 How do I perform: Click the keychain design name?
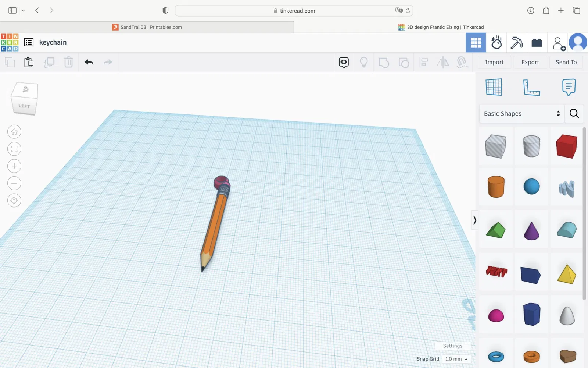click(x=53, y=42)
